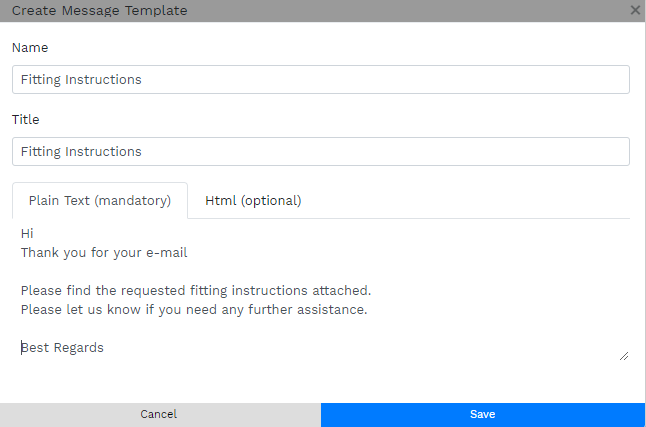Click the Title field label
Viewport: 646px width, 427px height.
coord(25,119)
